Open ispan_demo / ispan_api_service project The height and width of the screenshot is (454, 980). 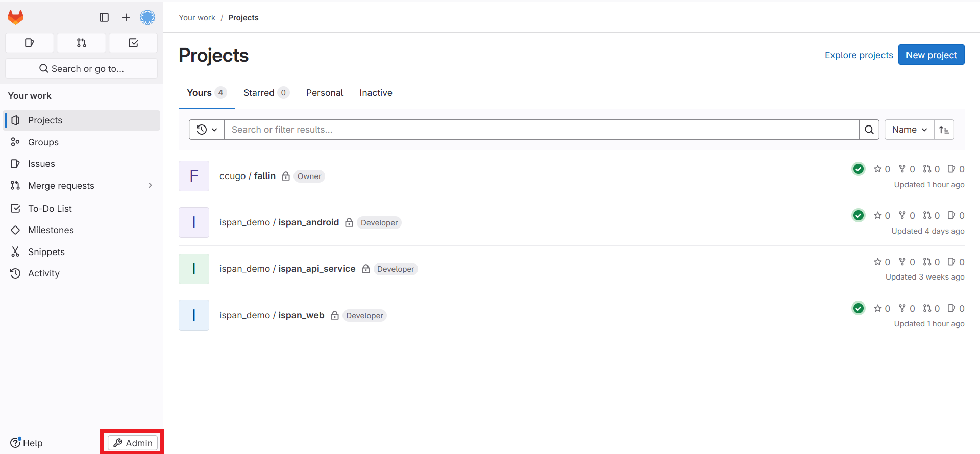click(287, 269)
